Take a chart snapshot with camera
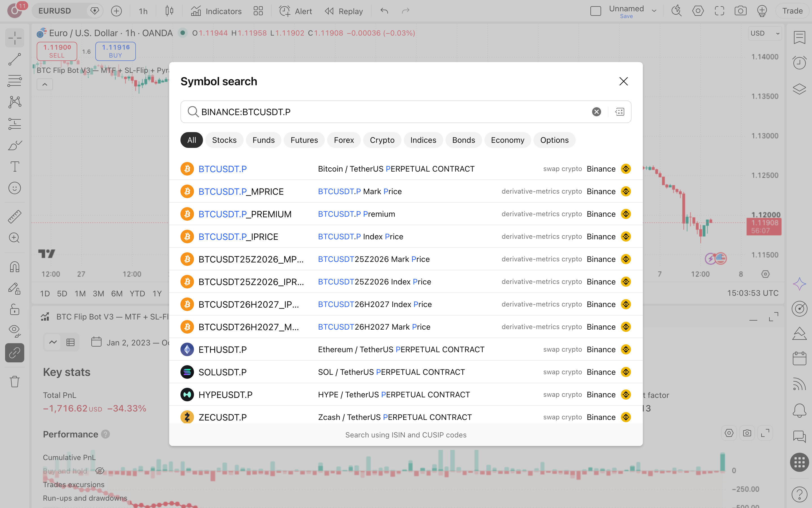This screenshot has width=812, height=508. [x=740, y=11]
